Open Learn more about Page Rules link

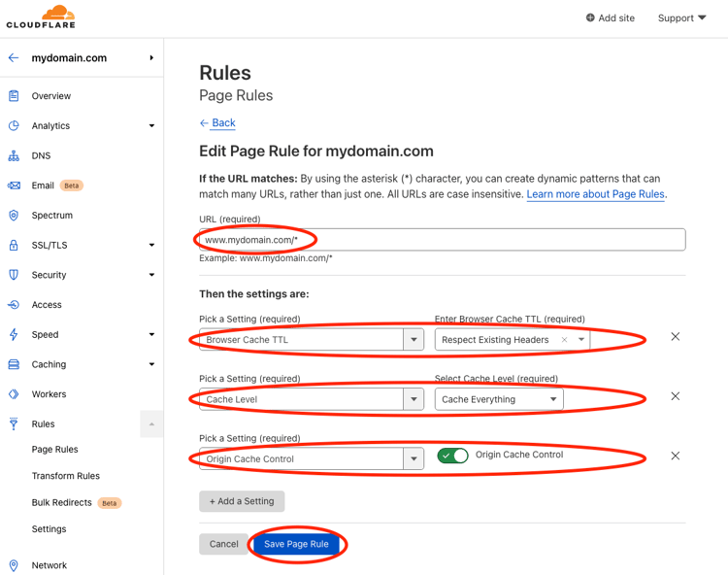point(595,194)
